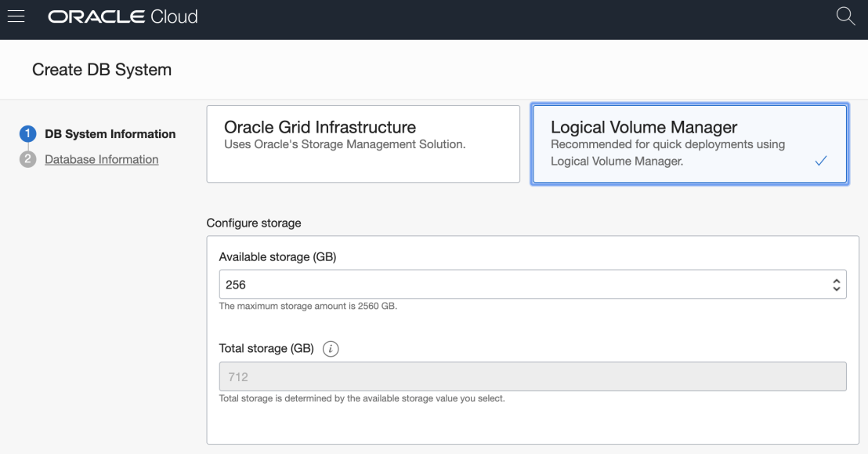Open the hamburger navigation menu

[x=16, y=16]
